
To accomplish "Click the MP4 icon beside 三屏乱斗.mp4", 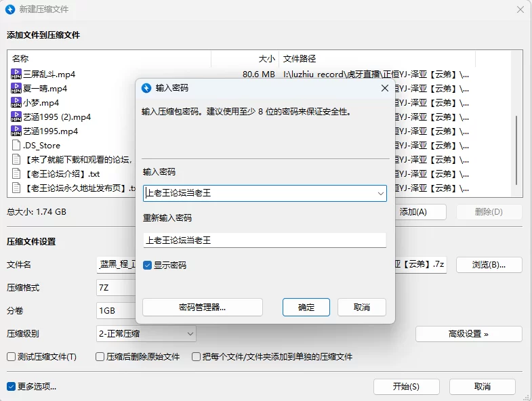I will [x=17, y=74].
